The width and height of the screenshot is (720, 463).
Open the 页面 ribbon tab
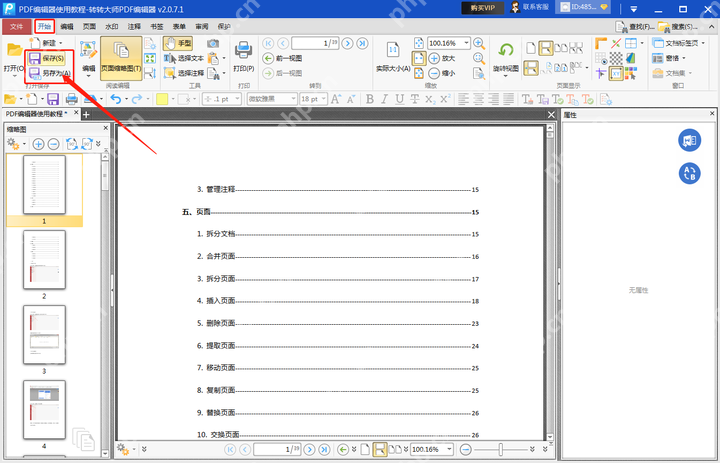[90, 27]
